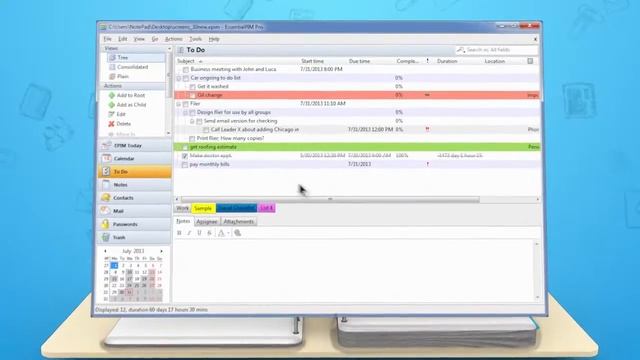Check the Get it washed checkbox
The width and height of the screenshot is (640, 360).
click(x=193, y=87)
